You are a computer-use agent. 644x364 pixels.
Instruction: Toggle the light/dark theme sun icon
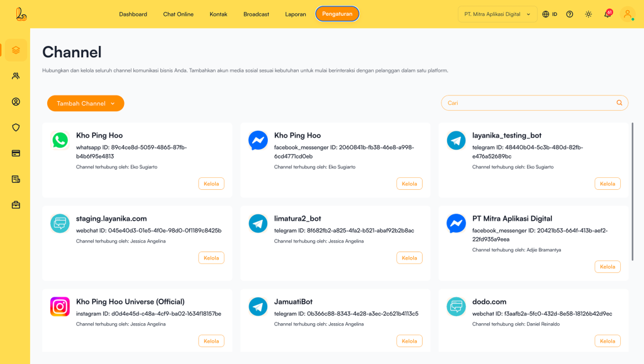[x=588, y=14]
